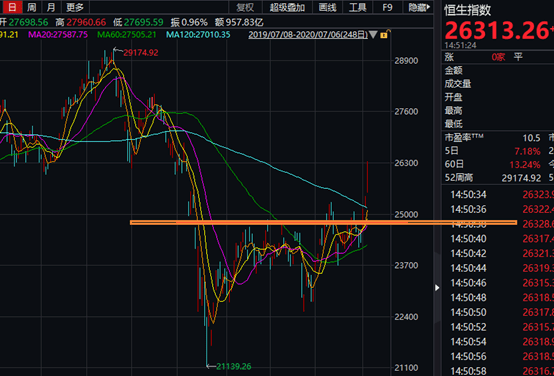Click the 2019/07/08-2020/07/06 date range link

308,35
